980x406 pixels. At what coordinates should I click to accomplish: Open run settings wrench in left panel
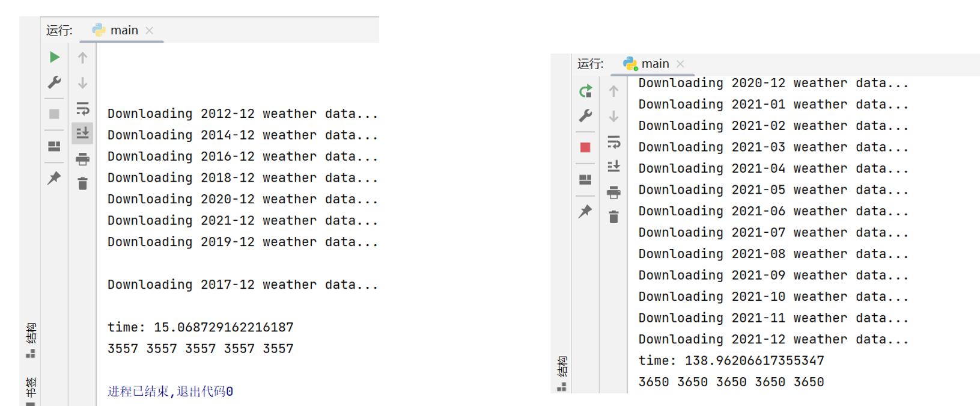click(54, 82)
